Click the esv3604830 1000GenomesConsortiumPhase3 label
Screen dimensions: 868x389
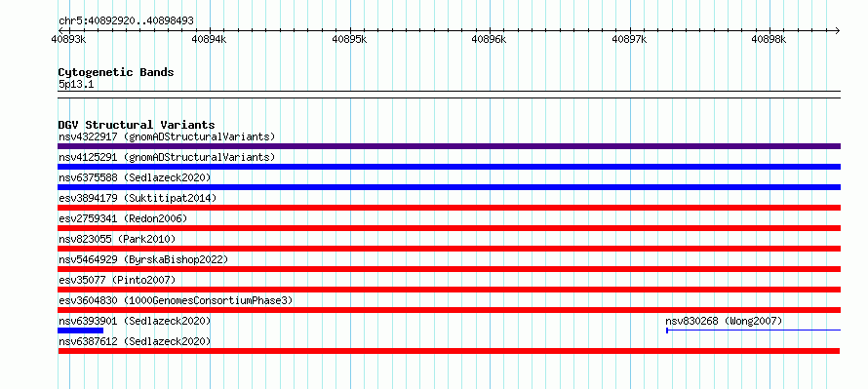tap(176, 300)
